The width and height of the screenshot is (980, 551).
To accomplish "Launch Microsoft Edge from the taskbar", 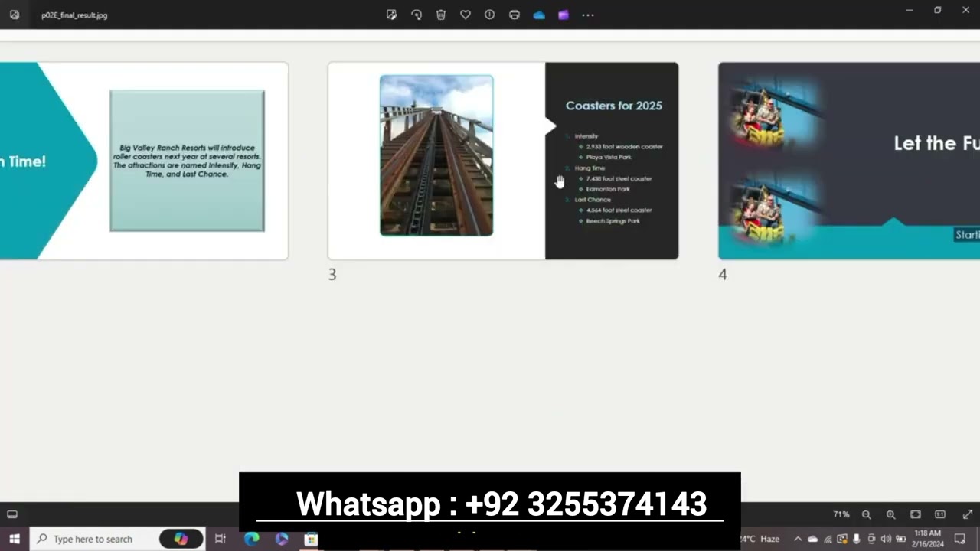I will (252, 539).
